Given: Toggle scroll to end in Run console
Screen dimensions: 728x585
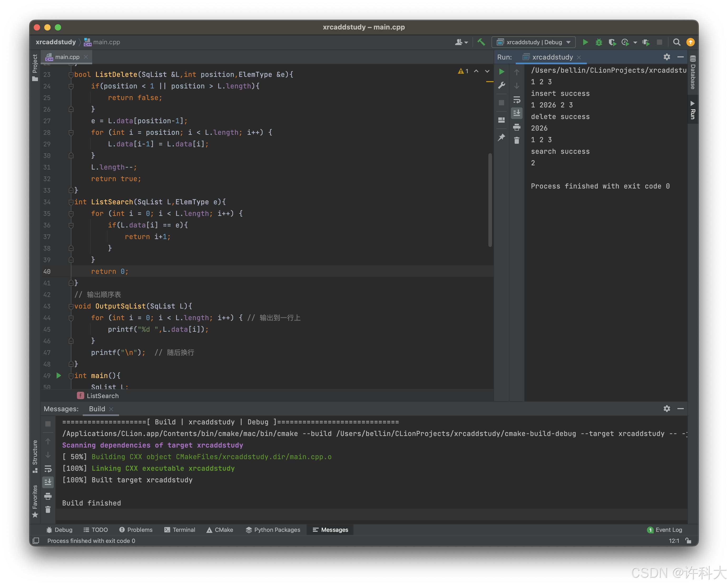Looking at the screenshot, I should coord(517,113).
